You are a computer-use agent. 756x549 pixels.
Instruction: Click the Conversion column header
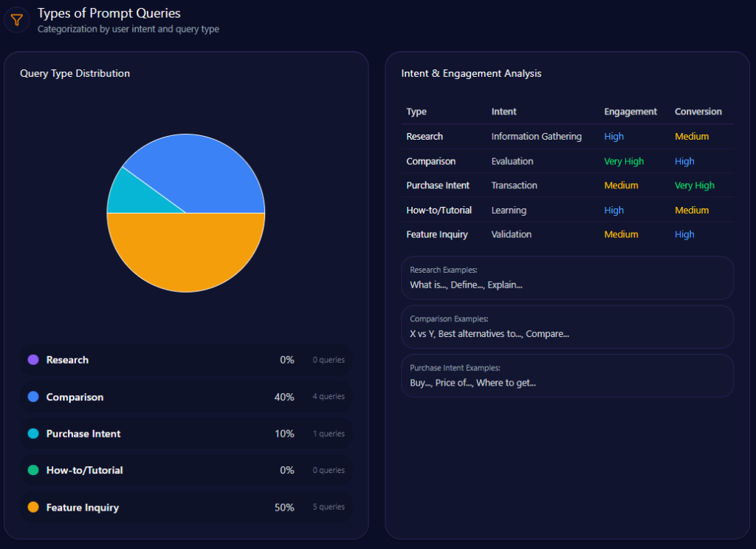[698, 112]
